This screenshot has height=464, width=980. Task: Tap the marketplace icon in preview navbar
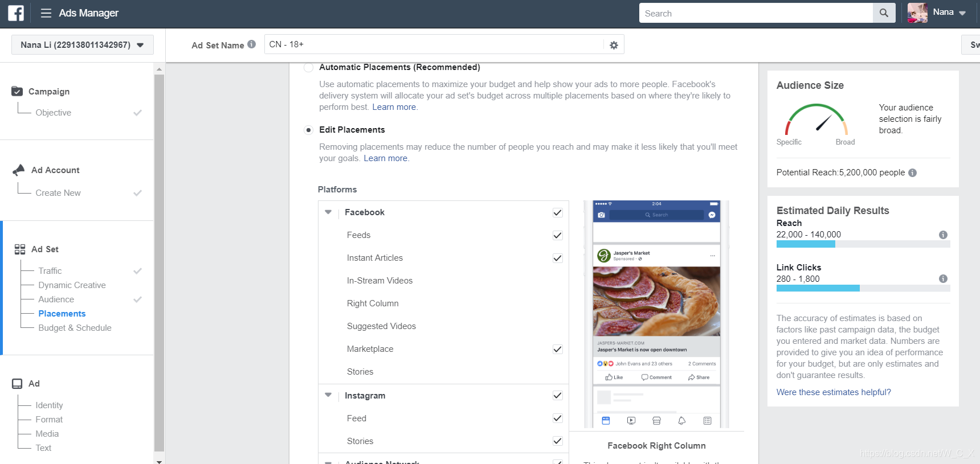656,421
